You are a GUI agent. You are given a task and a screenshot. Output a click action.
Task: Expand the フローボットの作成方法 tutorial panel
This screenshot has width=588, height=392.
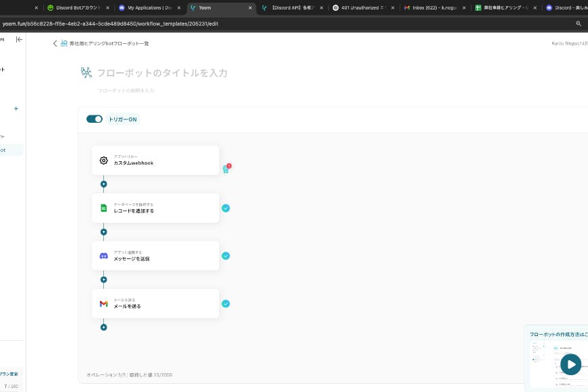tap(558, 333)
